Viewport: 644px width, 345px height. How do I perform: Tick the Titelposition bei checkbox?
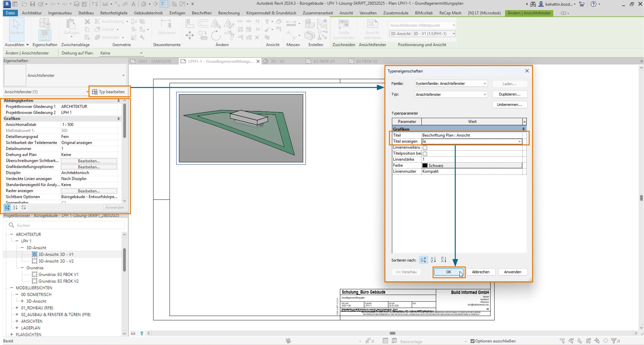[x=425, y=154]
